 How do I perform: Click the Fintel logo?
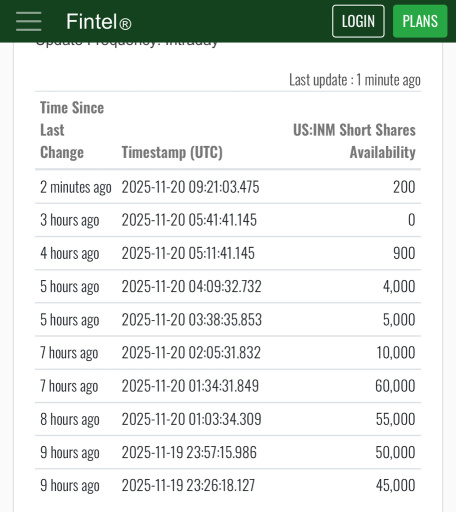click(99, 22)
